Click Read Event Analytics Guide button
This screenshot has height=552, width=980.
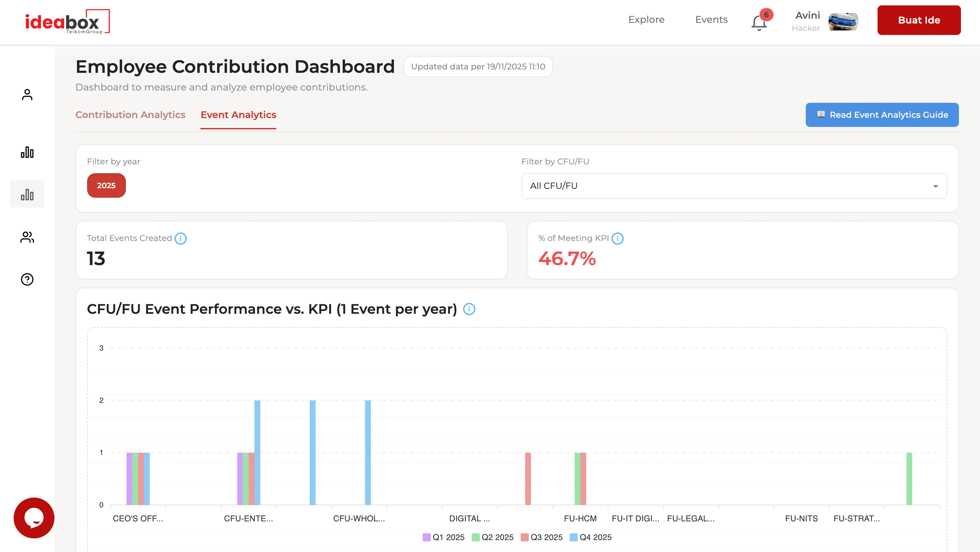[x=882, y=115]
